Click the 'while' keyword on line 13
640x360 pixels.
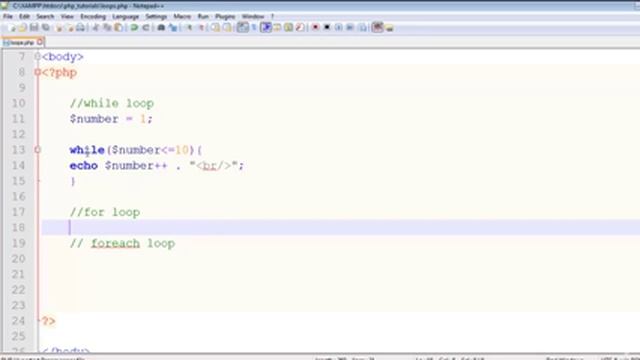point(87,150)
